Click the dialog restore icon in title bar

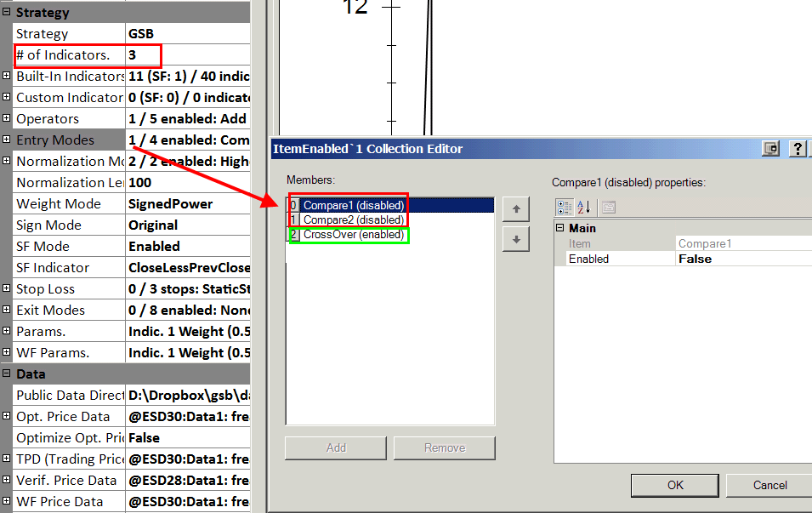[771, 149]
